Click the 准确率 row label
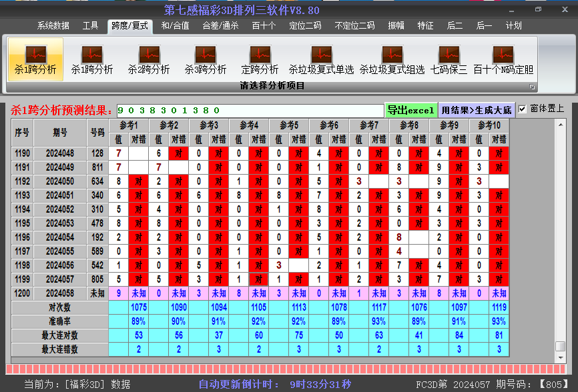The width and height of the screenshot is (578, 392). coord(59,321)
